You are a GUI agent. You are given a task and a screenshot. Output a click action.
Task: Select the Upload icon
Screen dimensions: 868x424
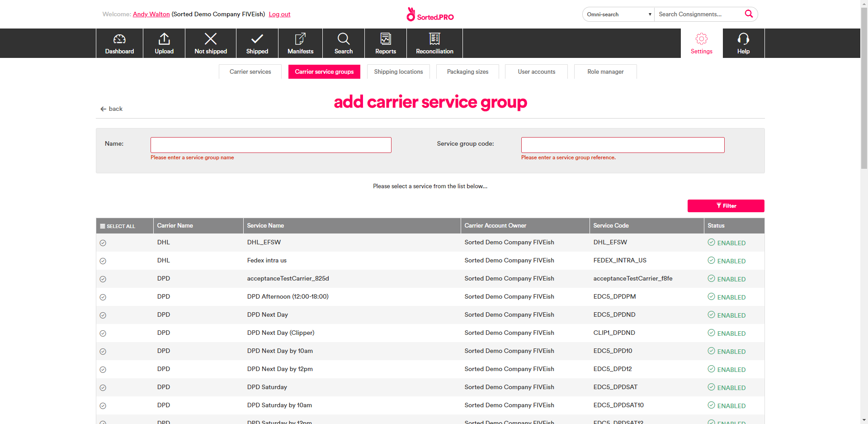click(x=164, y=43)
